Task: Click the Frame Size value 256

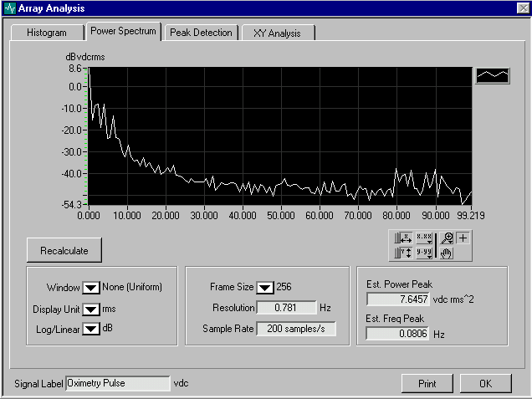Action: point(284,287)
